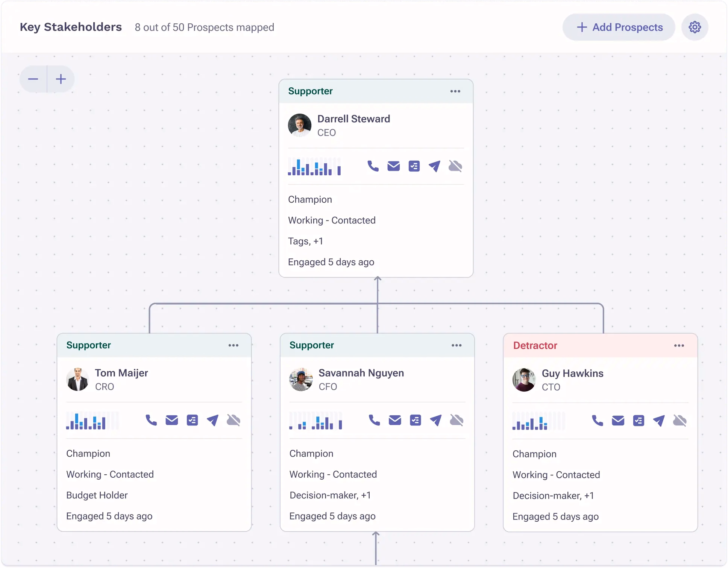Open stakeholder map settings gear
This screenshot has height=568, width=728.
coord(695,27)
